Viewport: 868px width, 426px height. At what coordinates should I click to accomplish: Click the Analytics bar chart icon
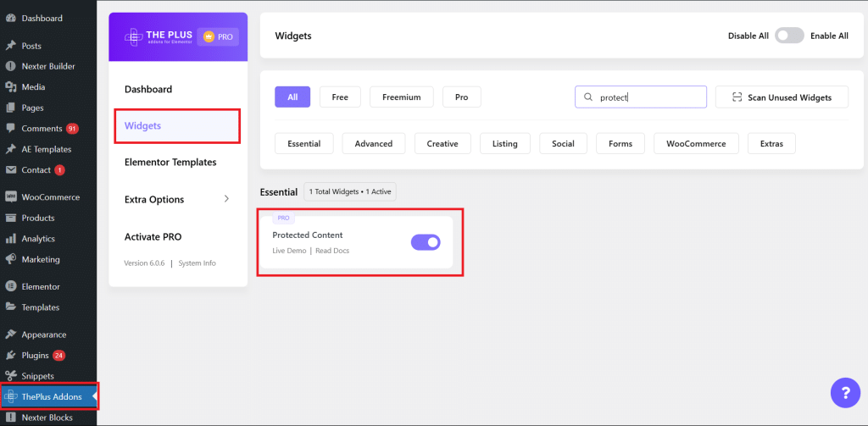[10, 239]
